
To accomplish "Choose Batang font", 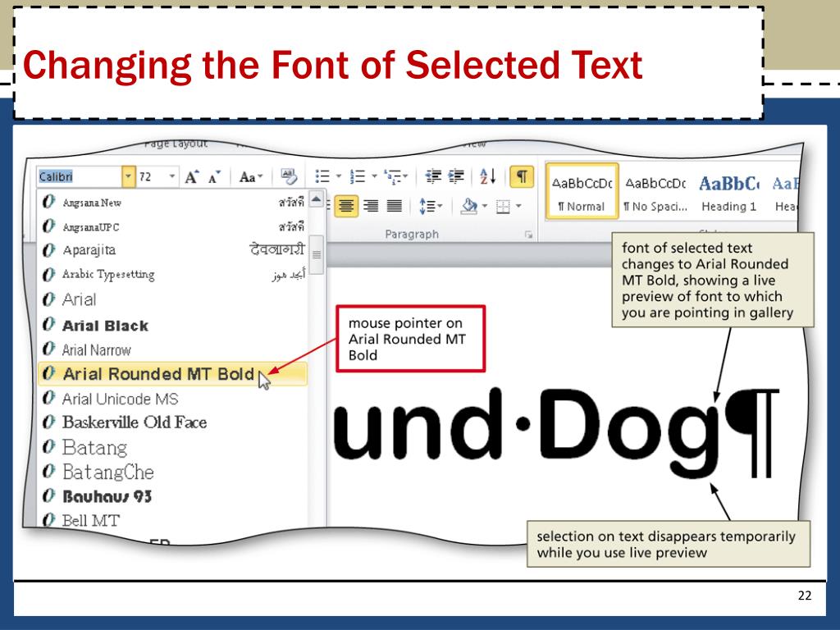I will 172,447.
